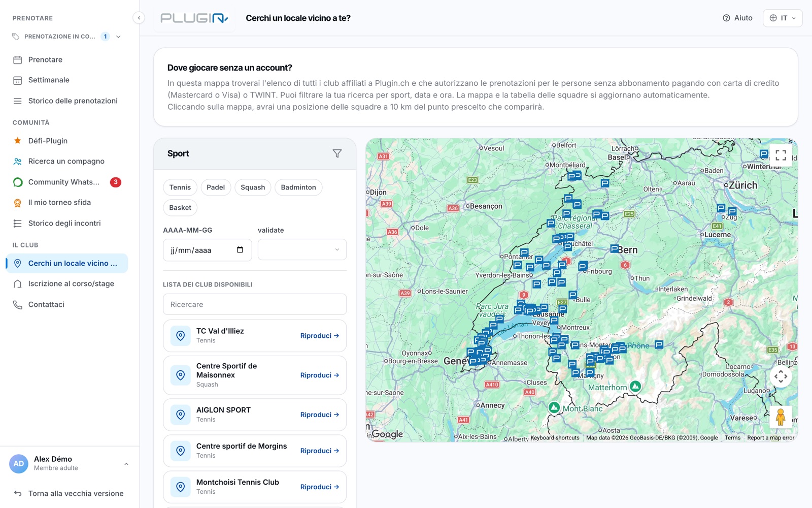Go to Storico delle prenotazioni

click(67, 101)
